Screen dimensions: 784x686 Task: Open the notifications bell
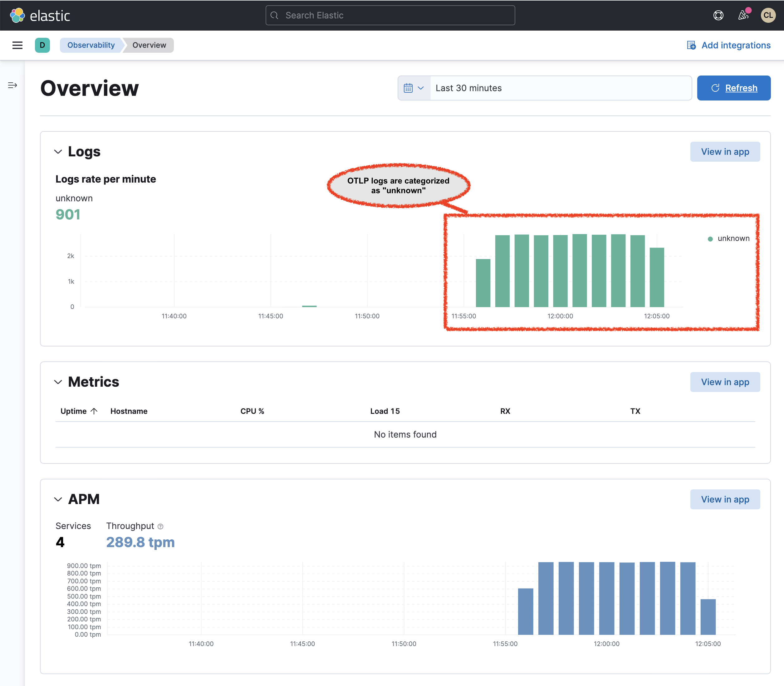[x=743, y=15]
